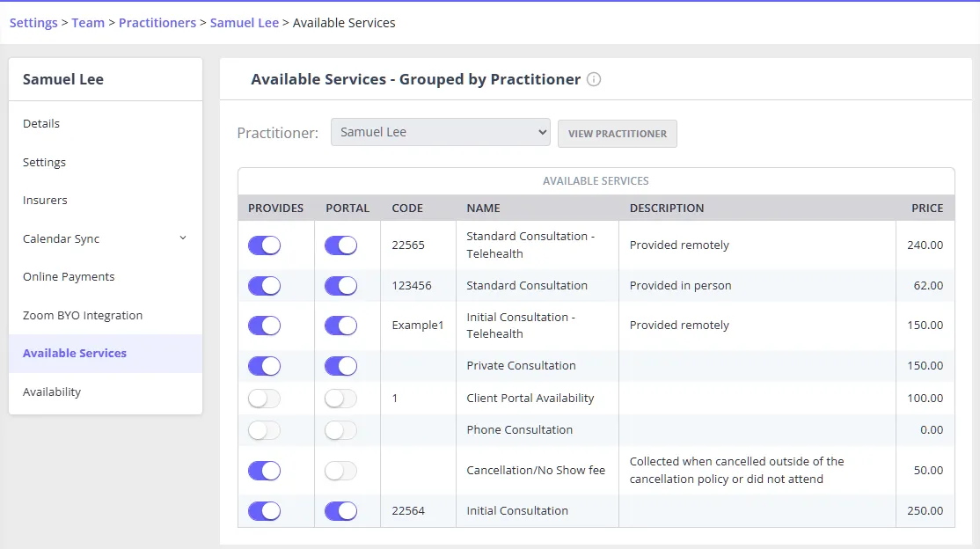
Task: Click the PRICE column header
Action: (x=927, y=209)
